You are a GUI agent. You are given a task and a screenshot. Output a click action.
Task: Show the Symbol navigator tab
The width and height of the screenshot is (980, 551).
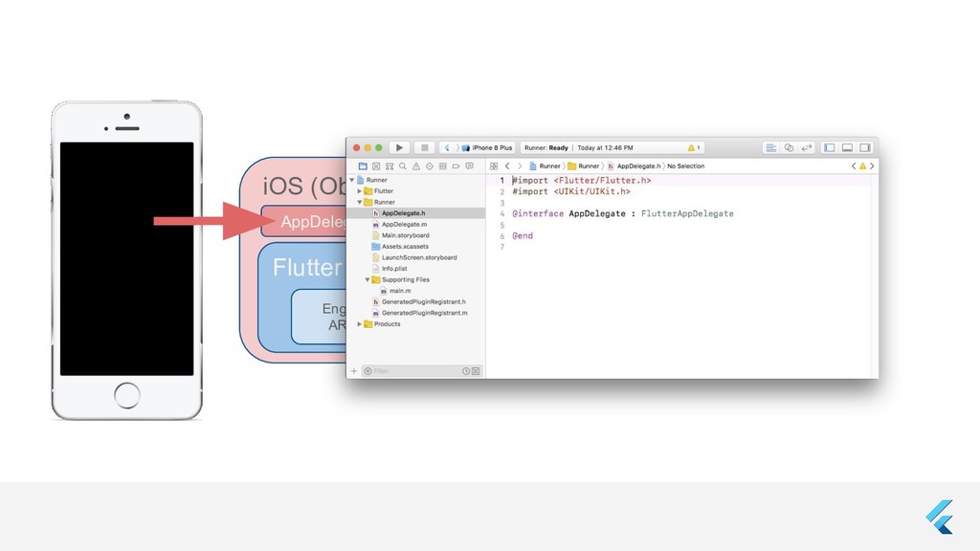pyautogui.click(x=390, y=166)
